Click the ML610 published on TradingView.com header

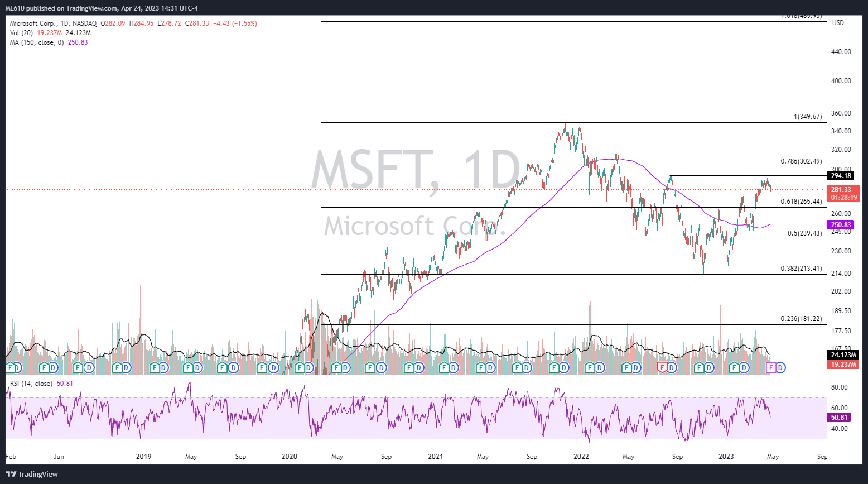pyautogui.click(x=102, y=8)
